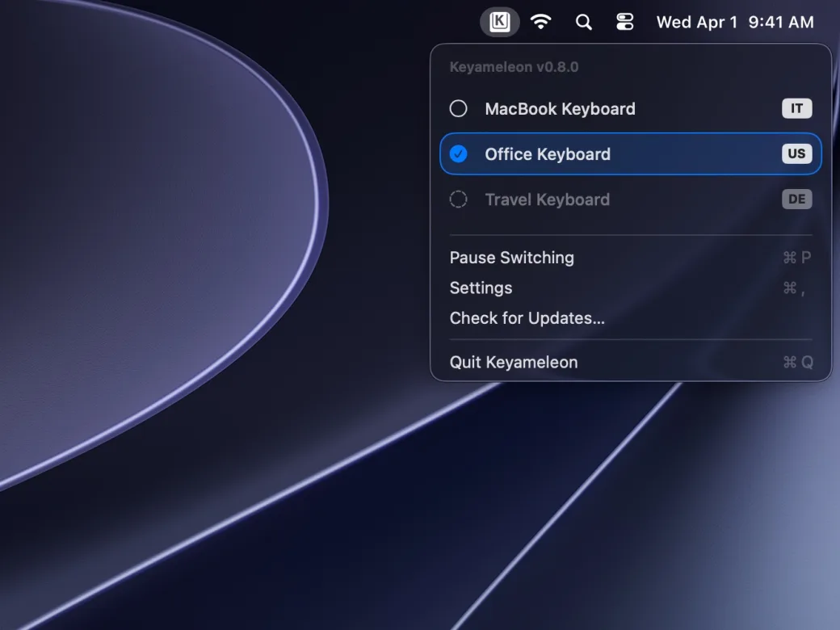
Task: Choose Travel Keyboard label
Action: pos(547,199)
